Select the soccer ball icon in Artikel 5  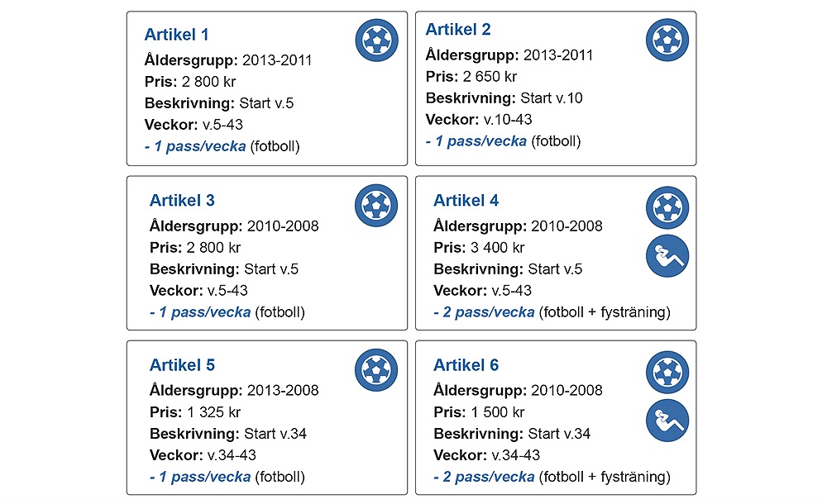[x=376, y=370]
